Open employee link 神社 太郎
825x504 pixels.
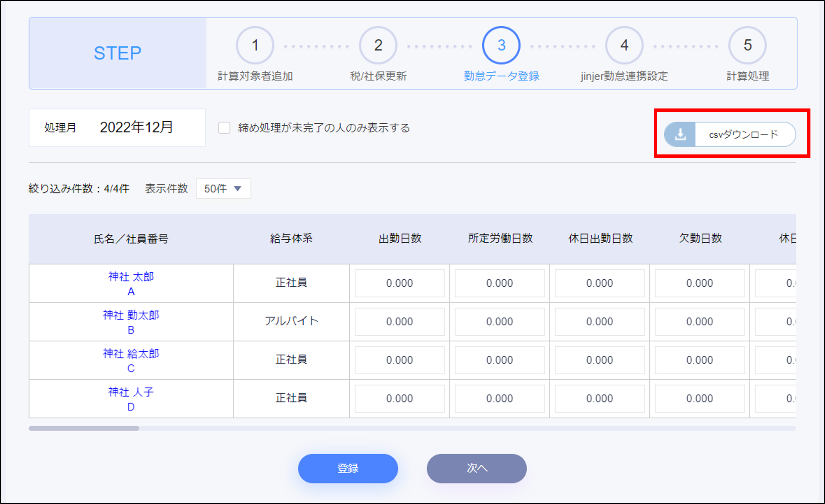131,277
